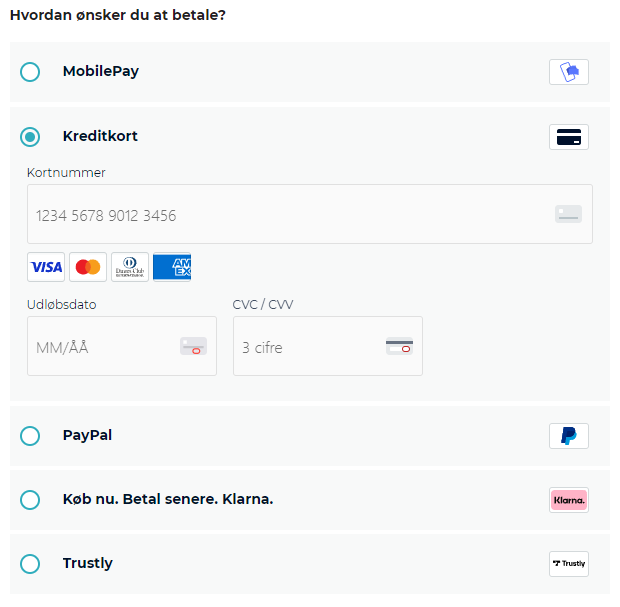Select the Klarna pay-later radio button
The width and height of the screenshot is (620, 607).
[x=30, y=500]
